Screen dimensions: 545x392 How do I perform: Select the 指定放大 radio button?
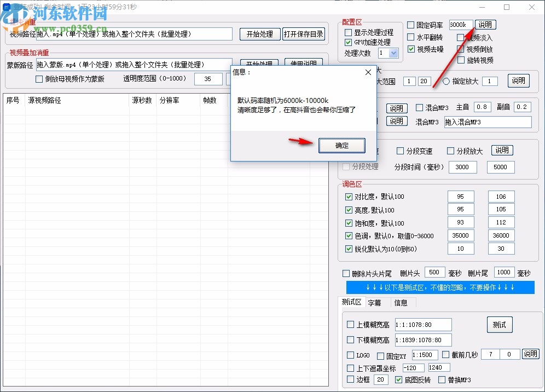point(446,80)
